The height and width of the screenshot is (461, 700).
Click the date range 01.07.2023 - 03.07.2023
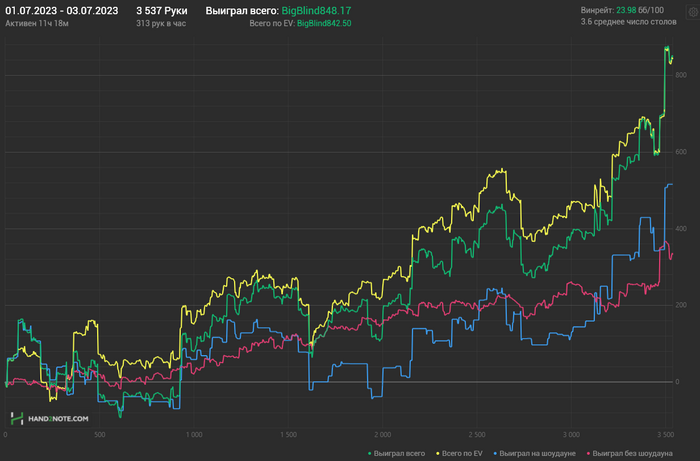[x=61, y=10]
